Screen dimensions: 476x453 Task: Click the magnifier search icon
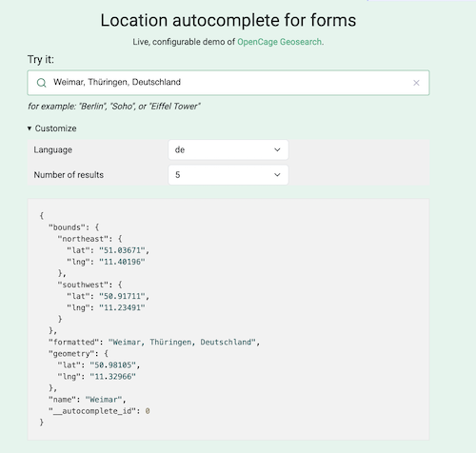coord(41,83)
